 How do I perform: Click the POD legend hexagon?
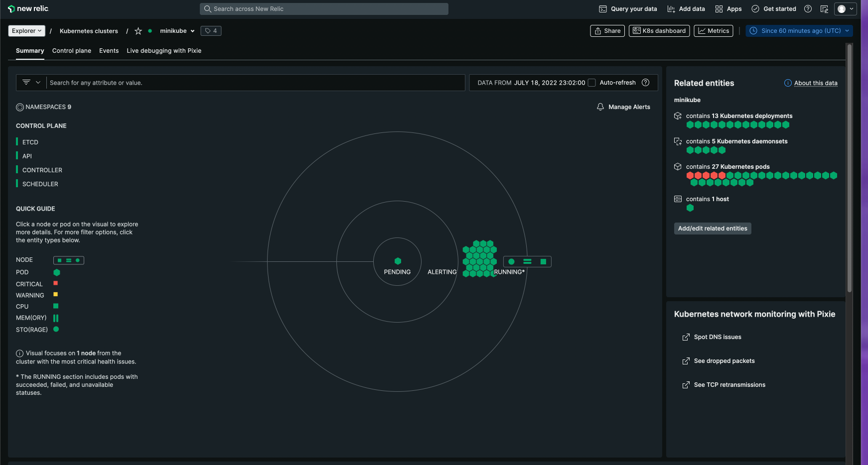pos(57,272)
